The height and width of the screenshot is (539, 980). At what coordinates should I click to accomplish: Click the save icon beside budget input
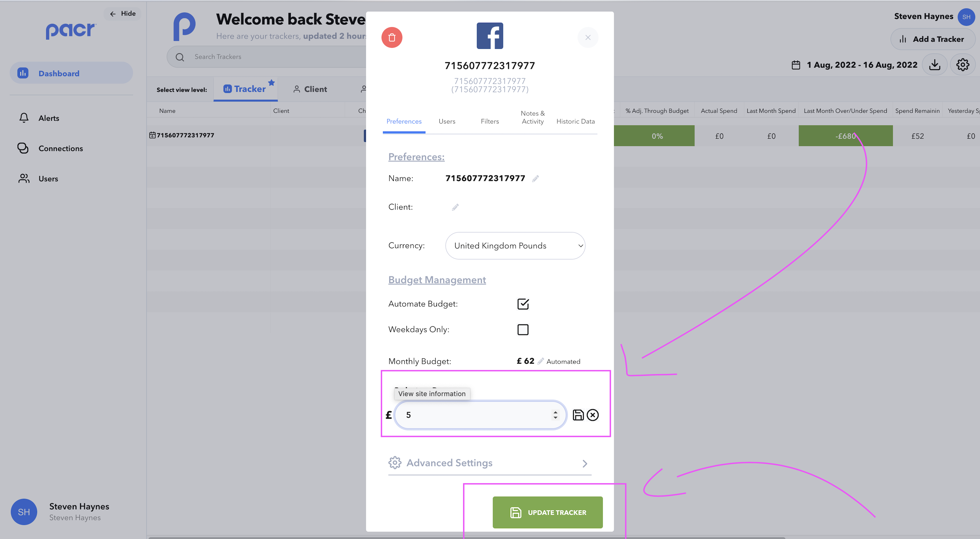point(578,415)
